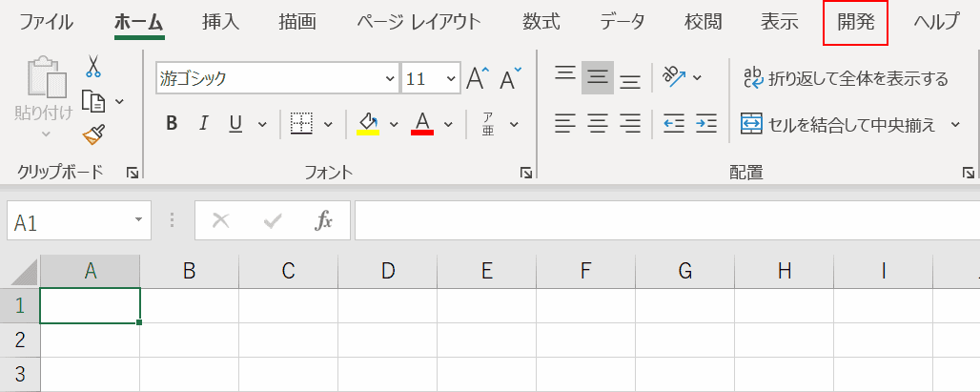Toggle Italic formatting
This screenshot has height=392, width=980.
click(x=203, y=123)
